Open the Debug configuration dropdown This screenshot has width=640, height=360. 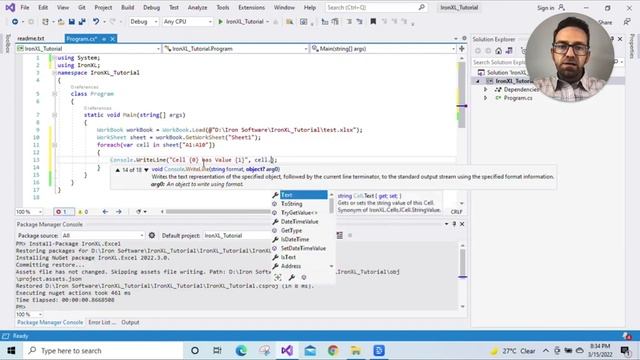click(144, 22)
